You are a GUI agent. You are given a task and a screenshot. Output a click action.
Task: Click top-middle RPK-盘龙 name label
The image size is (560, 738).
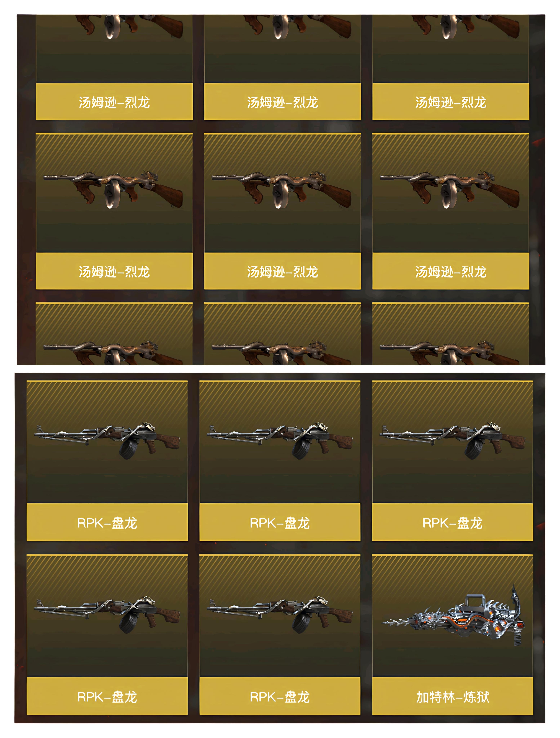tap(280, 523)
